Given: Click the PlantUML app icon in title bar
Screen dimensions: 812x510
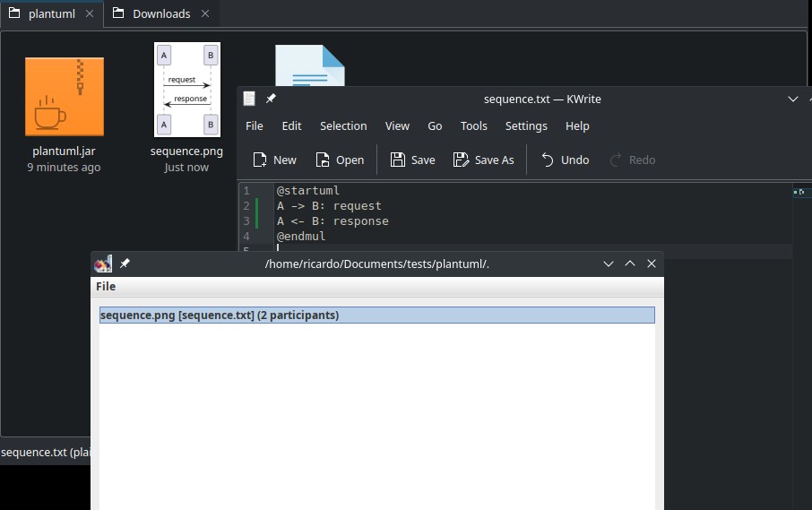Looking at the screenshot, I should click(x=103, y=264).
